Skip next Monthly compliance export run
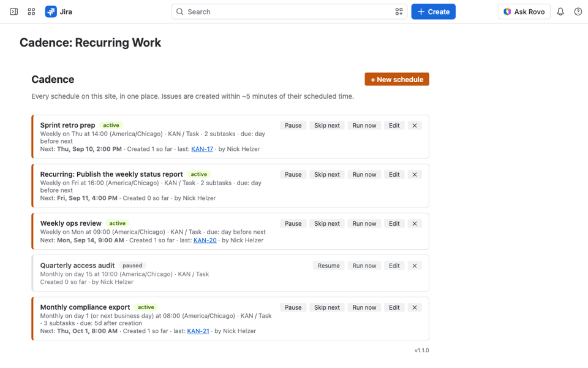 [x=327, y=307]
